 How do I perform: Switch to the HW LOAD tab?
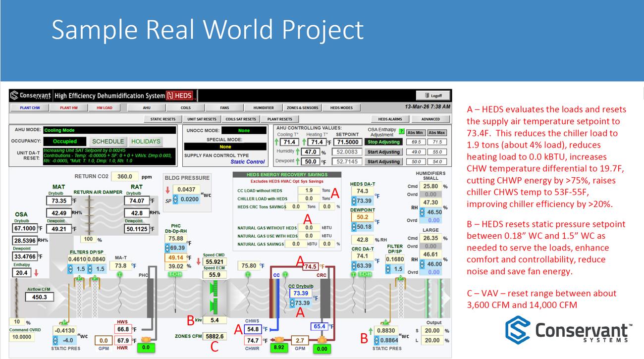point(105,107)
